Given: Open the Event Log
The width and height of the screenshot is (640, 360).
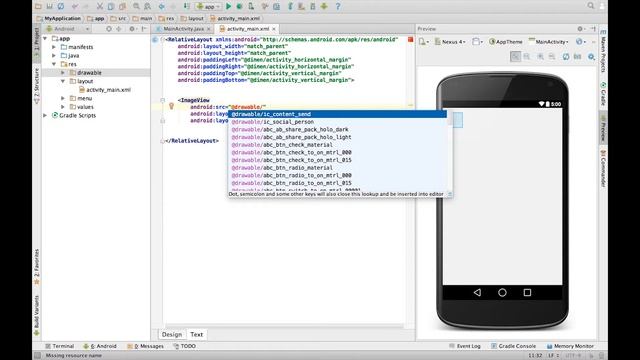Looking at the screenshot, I should coord(465,346).
